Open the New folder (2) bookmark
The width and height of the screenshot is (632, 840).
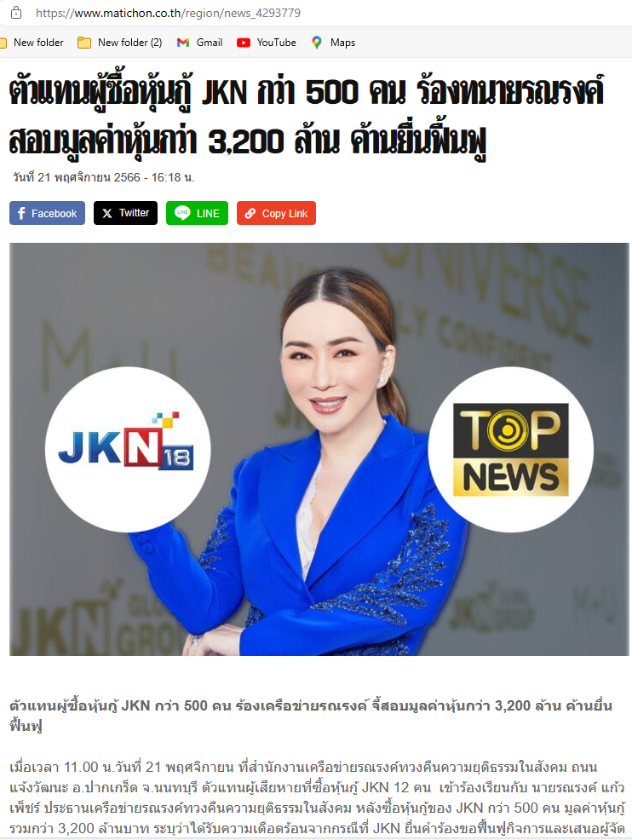(120, 43)
